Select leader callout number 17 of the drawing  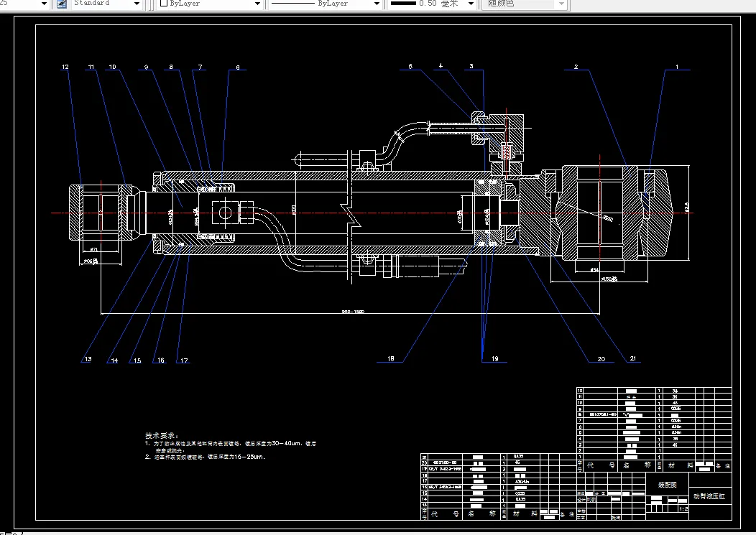[184, 360]
